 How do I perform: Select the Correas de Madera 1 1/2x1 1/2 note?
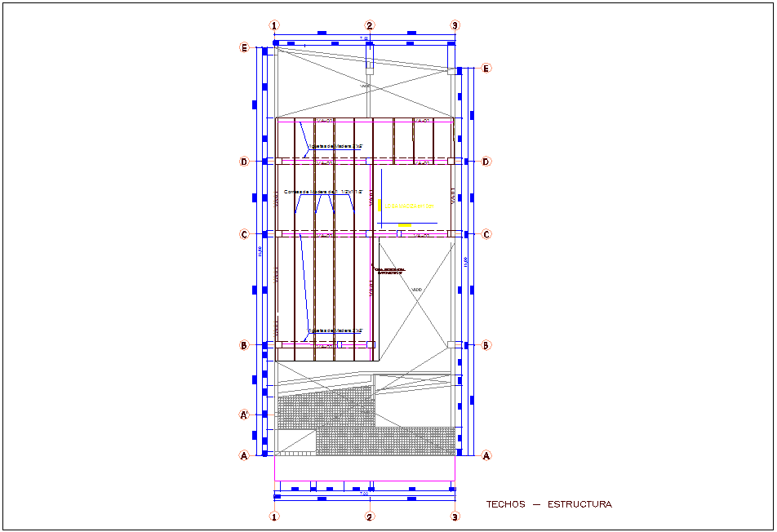pyautogui.click(x=322, y=190)
